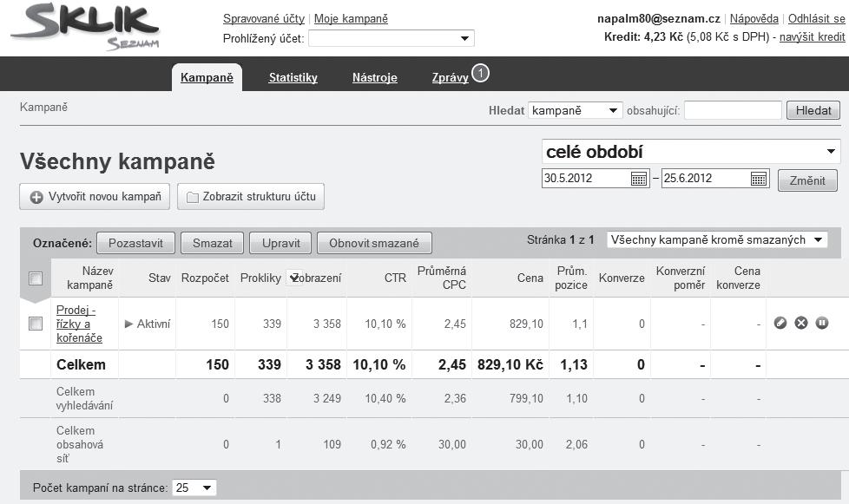
Task: Click the Kampaně breadcrumb text
Action: [44, 107]
